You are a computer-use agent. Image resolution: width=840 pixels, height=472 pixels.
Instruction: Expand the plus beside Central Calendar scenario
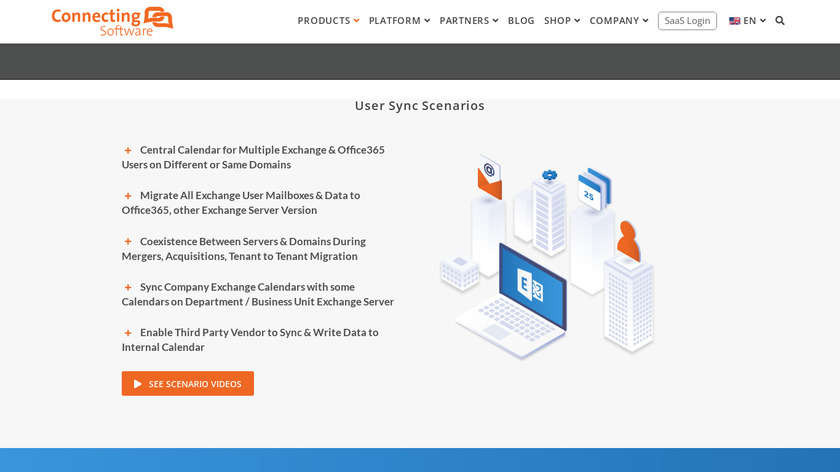[x=128, y=151]
